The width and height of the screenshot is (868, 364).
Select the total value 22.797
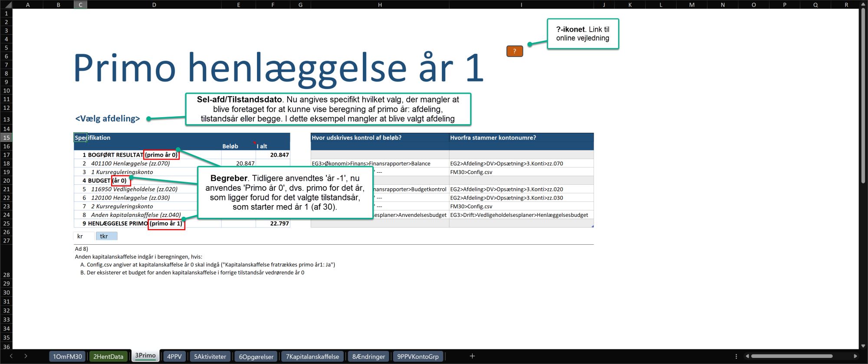coord(273,223)
